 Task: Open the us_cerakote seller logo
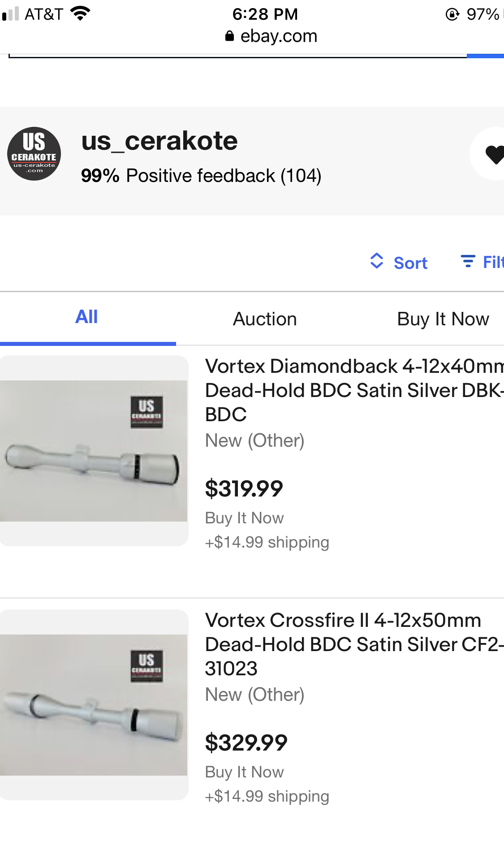(x=34, y=154)
